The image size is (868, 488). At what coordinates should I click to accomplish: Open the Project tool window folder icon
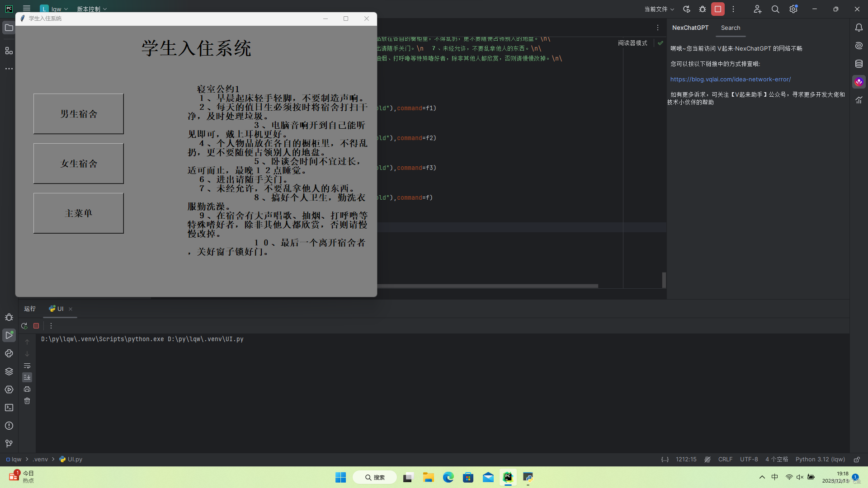pos(9,28)
